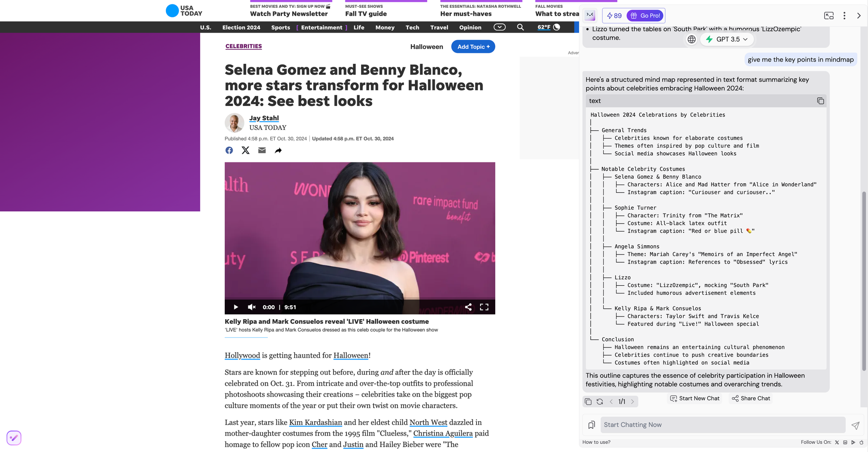Click the chat assistant logo icon

point(590,15)
